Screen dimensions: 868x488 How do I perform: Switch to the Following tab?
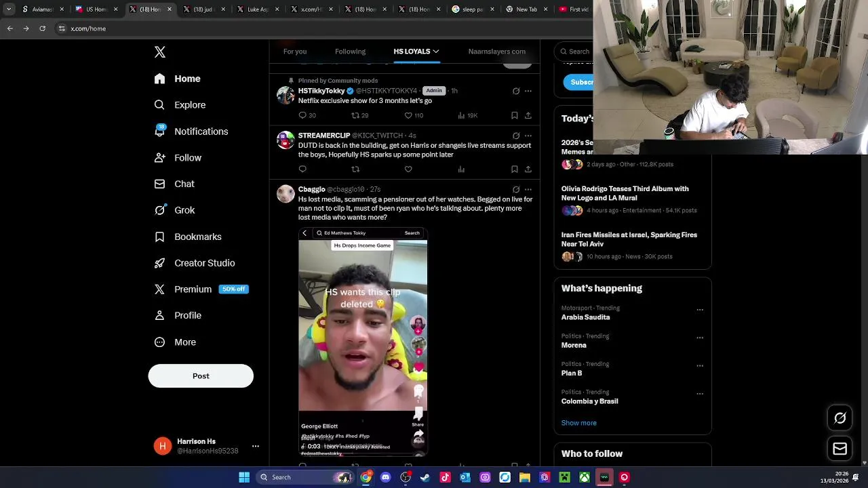click(x=350, y=52)
